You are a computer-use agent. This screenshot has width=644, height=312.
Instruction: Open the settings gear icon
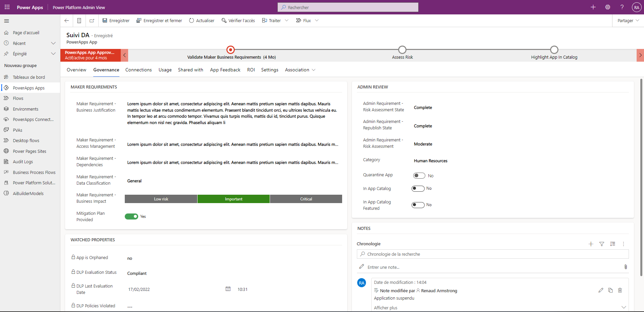pyautogui.click(x=607, y=7)
